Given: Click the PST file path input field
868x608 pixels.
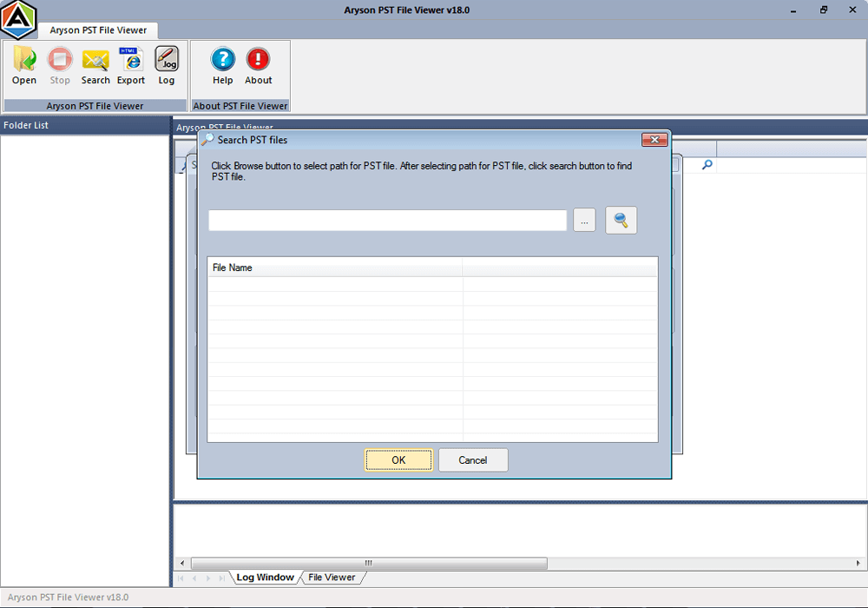Looking at the screenshot, I should pyautogui.click(x=387, y=220).
